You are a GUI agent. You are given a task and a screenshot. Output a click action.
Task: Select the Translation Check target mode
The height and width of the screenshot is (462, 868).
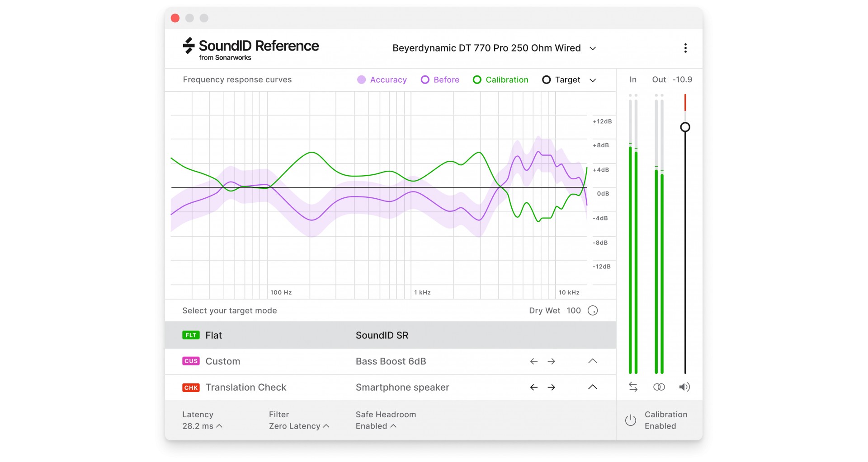[391, 387]
